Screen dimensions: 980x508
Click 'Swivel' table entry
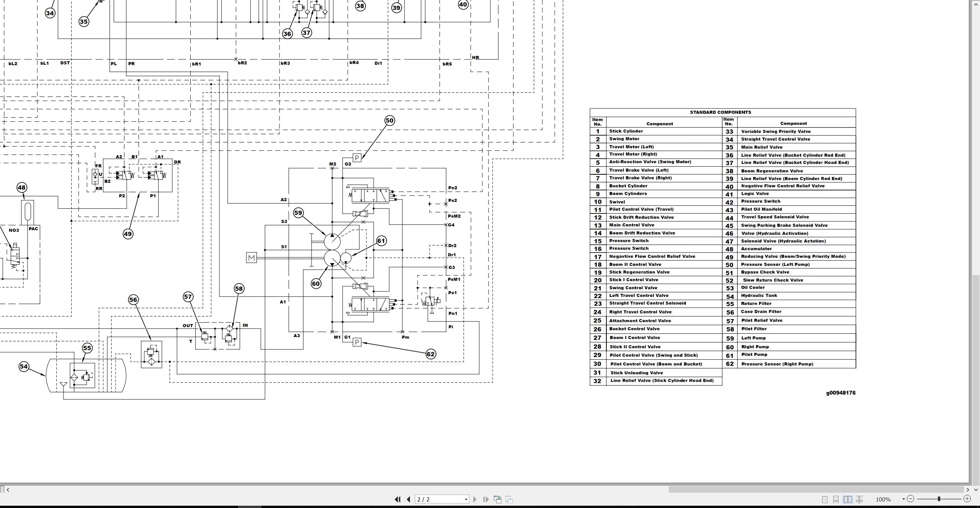(x=617, y=202)
